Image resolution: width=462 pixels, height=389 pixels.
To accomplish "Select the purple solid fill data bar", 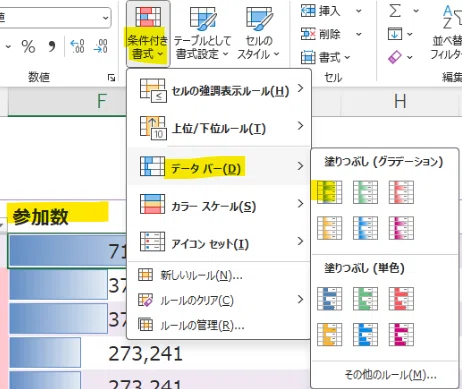I will pos(401,335).
